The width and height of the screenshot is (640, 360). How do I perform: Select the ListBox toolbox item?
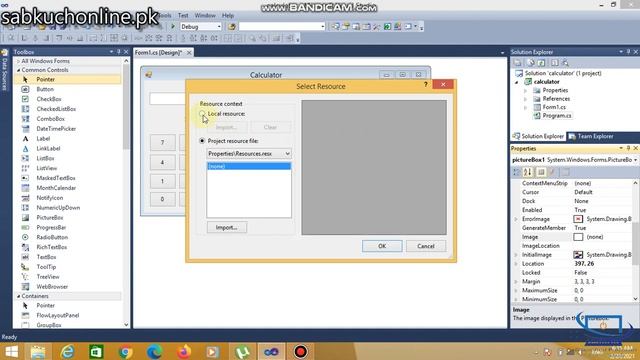tap(45, 158)
